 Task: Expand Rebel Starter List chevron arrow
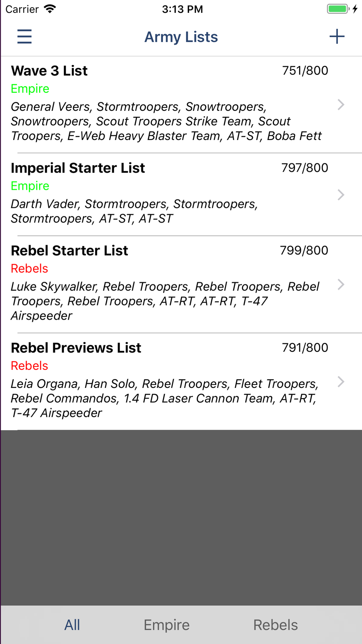tap(341, 285)
